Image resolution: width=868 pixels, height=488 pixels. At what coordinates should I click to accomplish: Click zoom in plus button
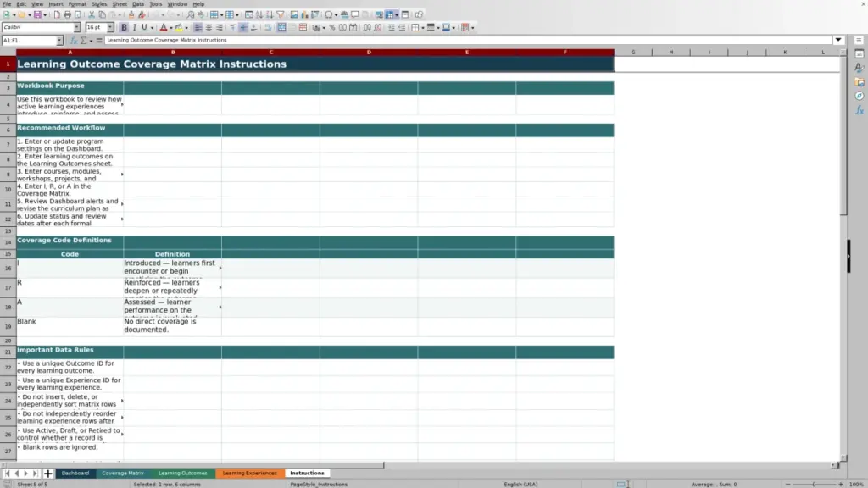pos(840,485)
